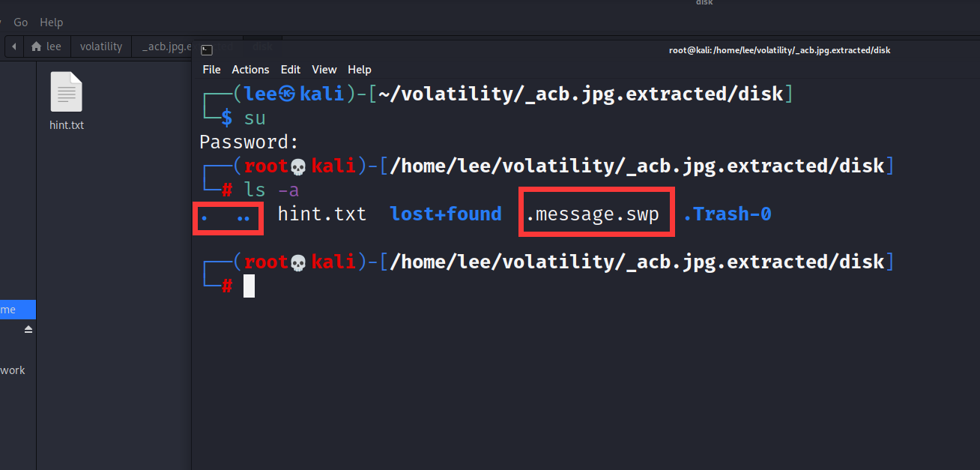Open the Go menu in file manager

(x=20, y=22)
